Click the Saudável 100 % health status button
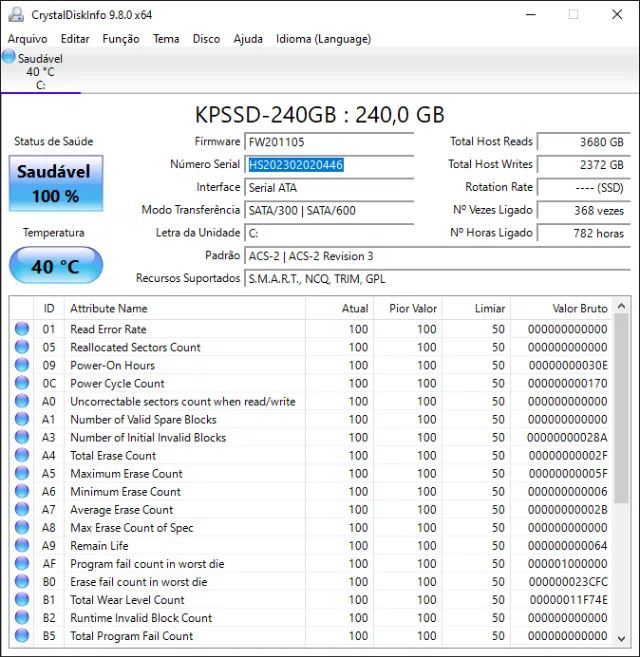The width and height of the screenshot is (640, 657). [56, 183]
